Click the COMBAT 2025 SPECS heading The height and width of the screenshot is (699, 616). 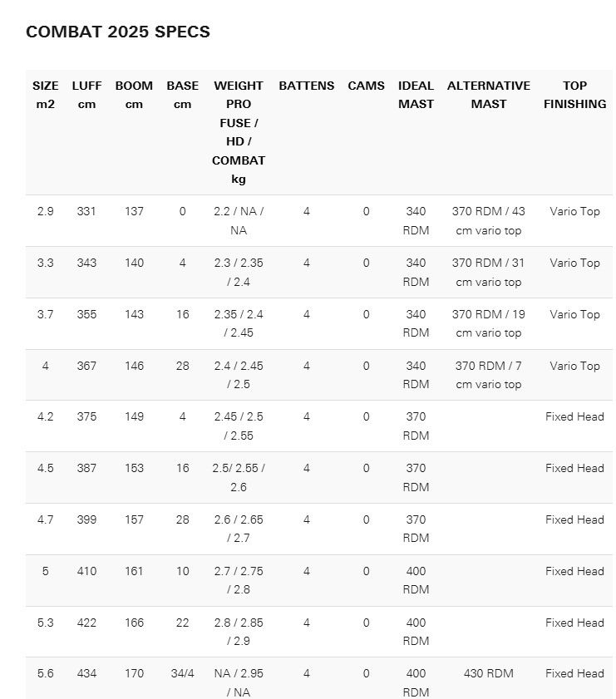pyautogui.click(x=118, y=32)
